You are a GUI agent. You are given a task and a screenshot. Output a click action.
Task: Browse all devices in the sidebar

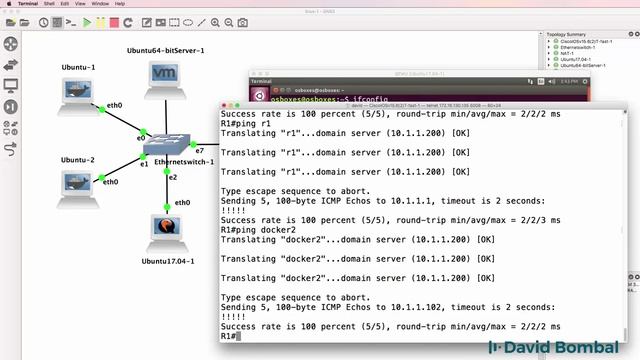pos(11,128)
